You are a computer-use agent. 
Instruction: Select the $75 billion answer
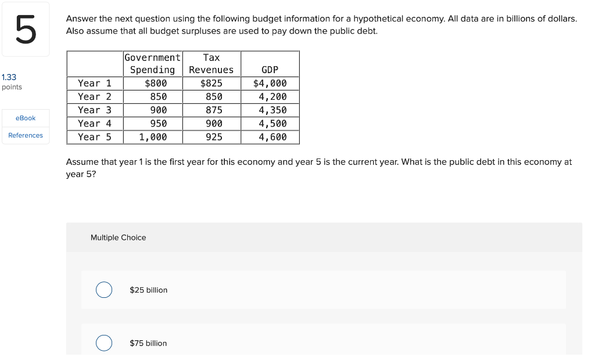click(103, 343)
